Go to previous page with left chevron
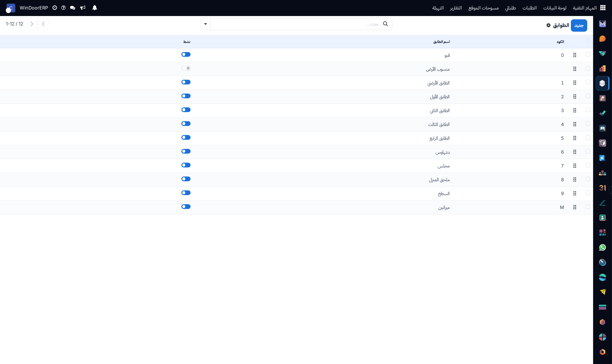The image size is (612, 364). pos(43,24)
